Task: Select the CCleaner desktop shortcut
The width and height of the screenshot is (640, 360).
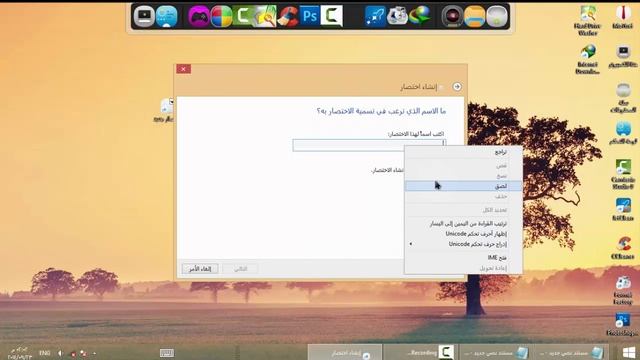Action: [623, 248]
